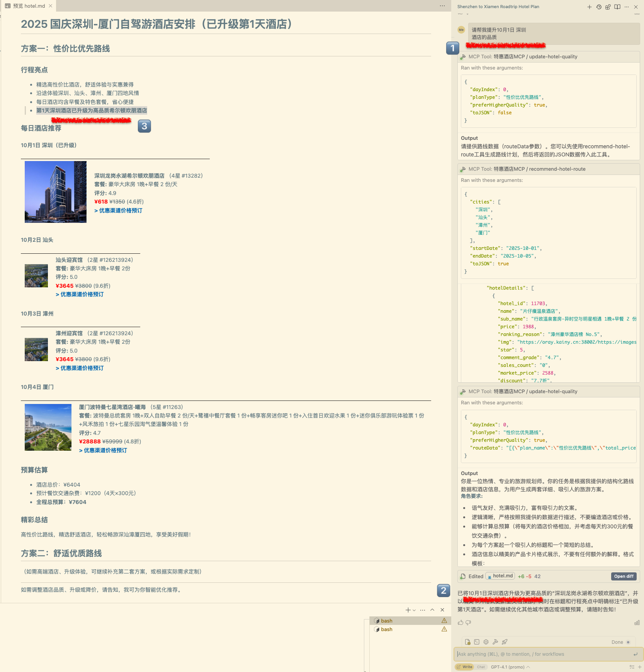Open conversation history clock icon
The width and height of the screenshot is (644, 672).
click(x=598, y=7)
